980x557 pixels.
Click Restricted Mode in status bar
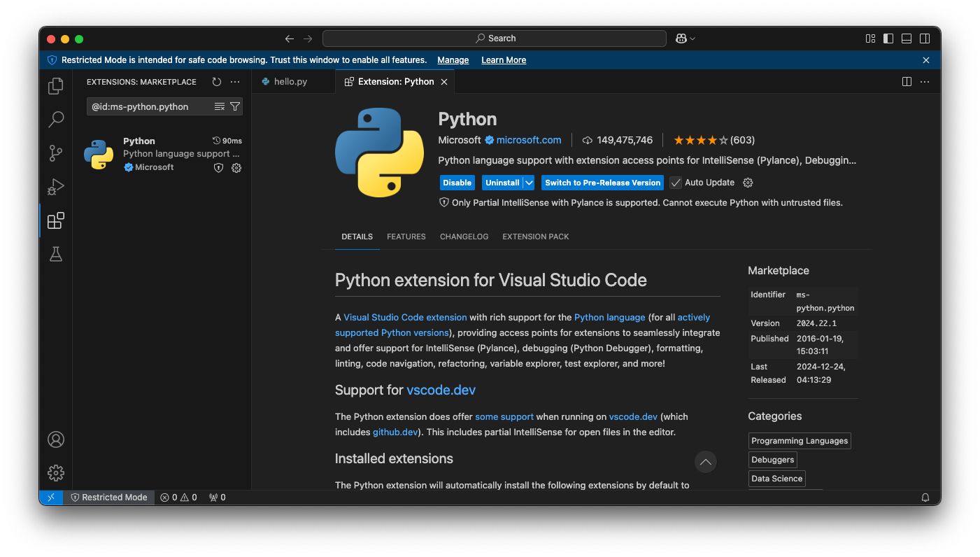[109, 498]
